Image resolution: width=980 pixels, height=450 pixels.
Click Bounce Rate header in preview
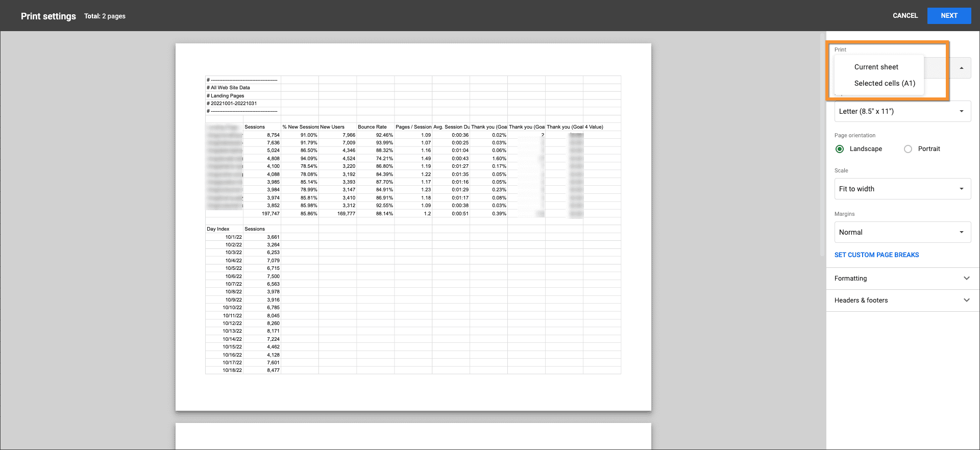372,127
